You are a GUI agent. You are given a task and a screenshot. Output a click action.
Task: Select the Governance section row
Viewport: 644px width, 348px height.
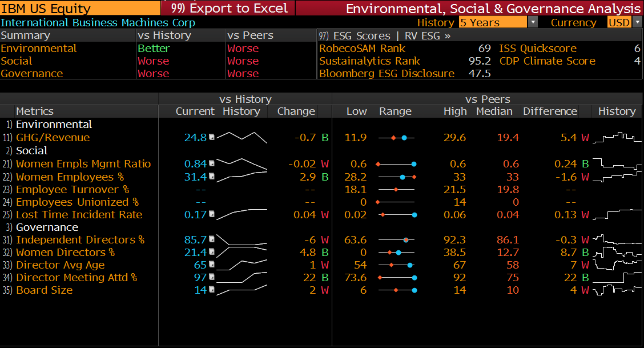pyautogui.click(x=47, y=227)
